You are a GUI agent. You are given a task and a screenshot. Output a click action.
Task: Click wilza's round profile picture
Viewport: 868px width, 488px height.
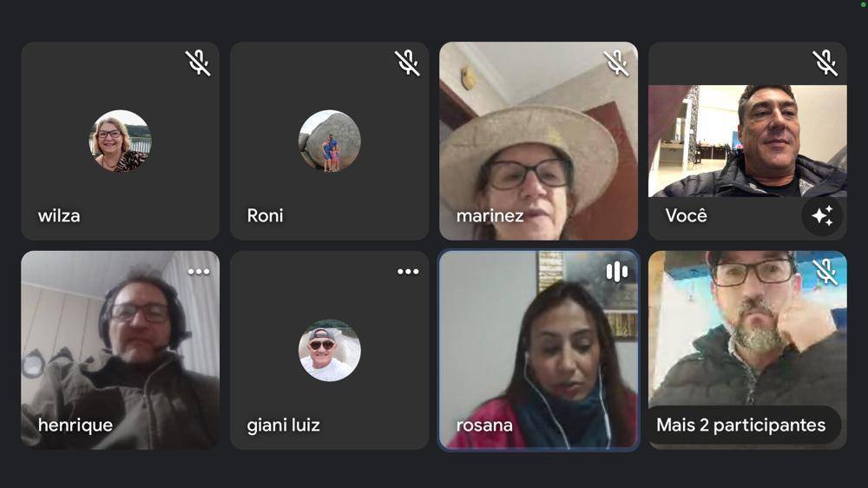[x=120, y=141]
